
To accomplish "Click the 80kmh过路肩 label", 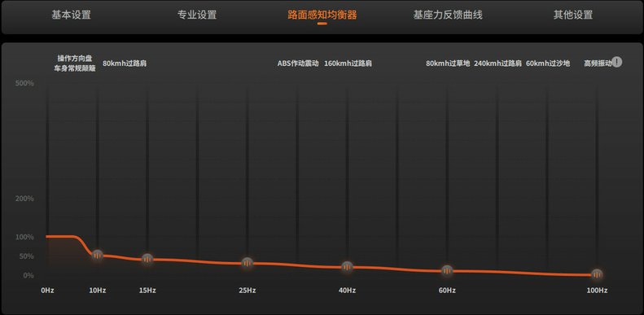I will pyautogui.click(x=125, y=63).
